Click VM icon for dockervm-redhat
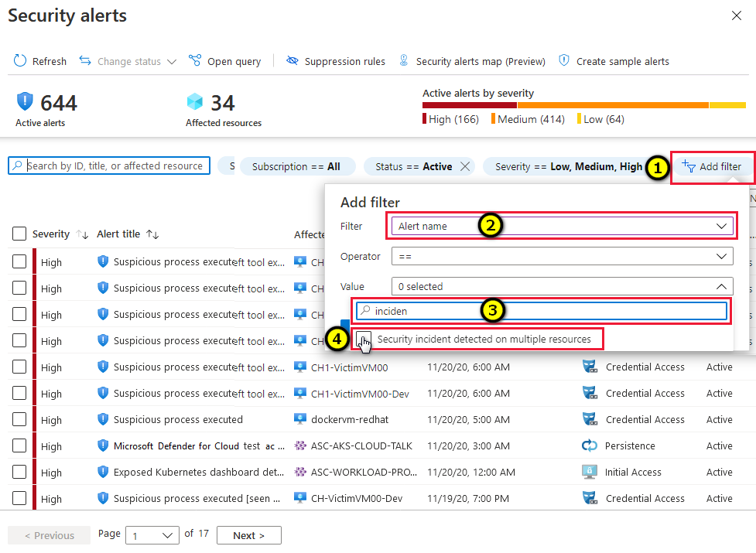This screenshot has width=756, height=553. [x=300, y=419]
